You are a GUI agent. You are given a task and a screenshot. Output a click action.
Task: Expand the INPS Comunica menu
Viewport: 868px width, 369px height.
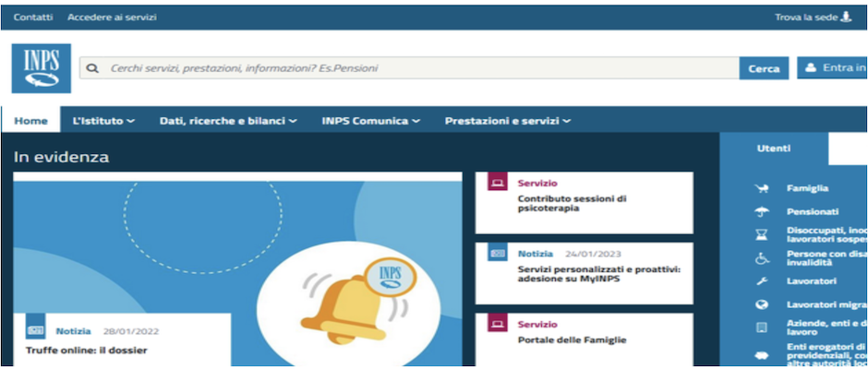click(371, 121)
